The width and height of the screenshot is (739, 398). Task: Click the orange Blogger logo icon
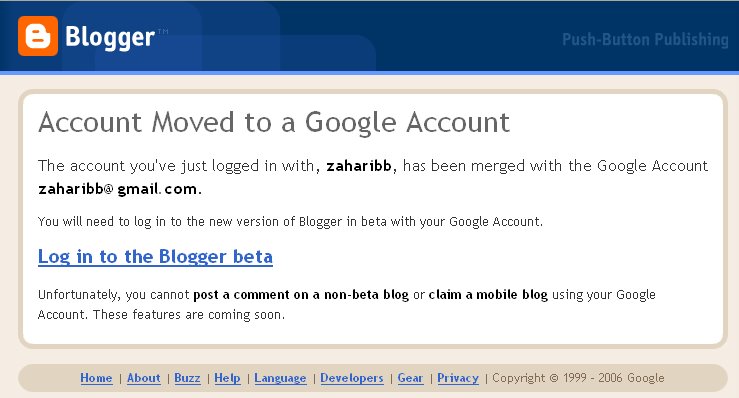tap(38, 36)
